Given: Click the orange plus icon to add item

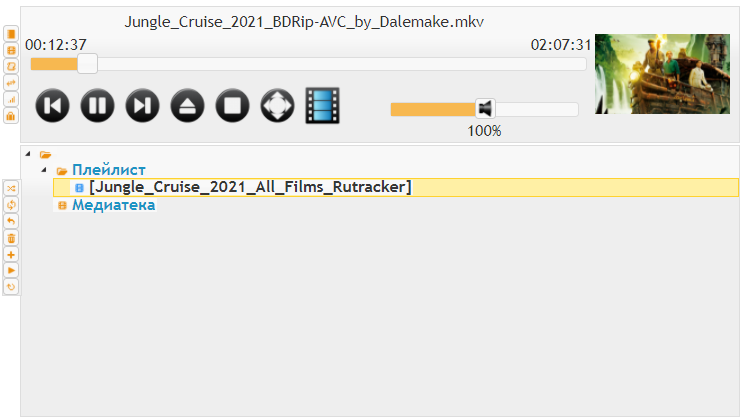Looking at the screenshot, I should [x=11, y=255].
